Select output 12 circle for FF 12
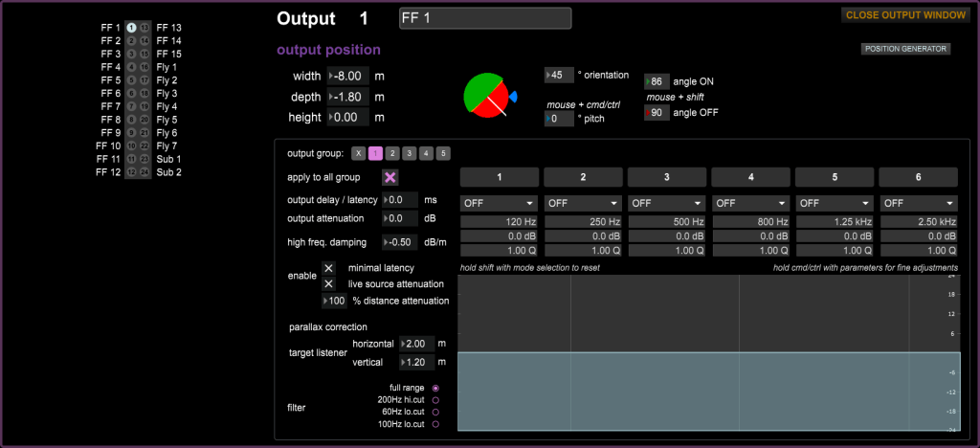Screen dimensions: 980x448 [131, 172]
